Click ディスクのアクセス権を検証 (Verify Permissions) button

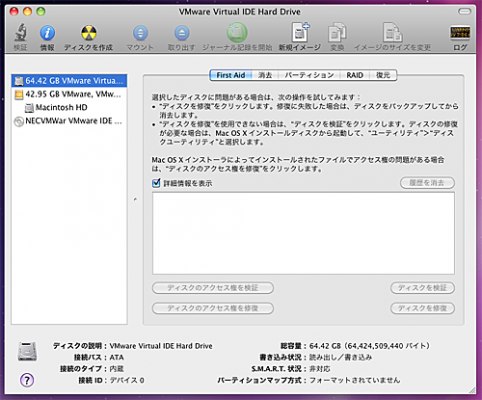[x=213, y=288]
